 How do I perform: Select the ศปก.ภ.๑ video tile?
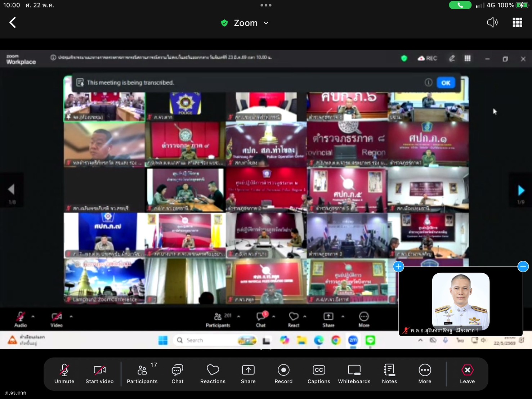[428, 144]
